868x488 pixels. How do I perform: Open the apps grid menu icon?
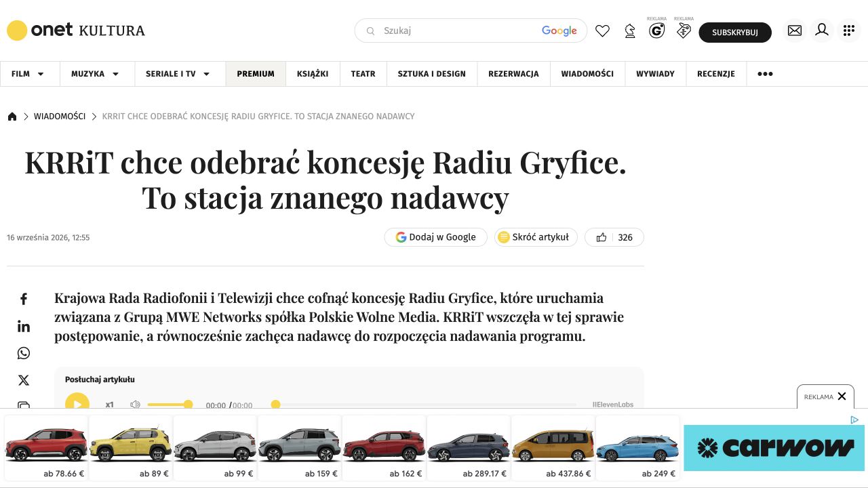849,30
